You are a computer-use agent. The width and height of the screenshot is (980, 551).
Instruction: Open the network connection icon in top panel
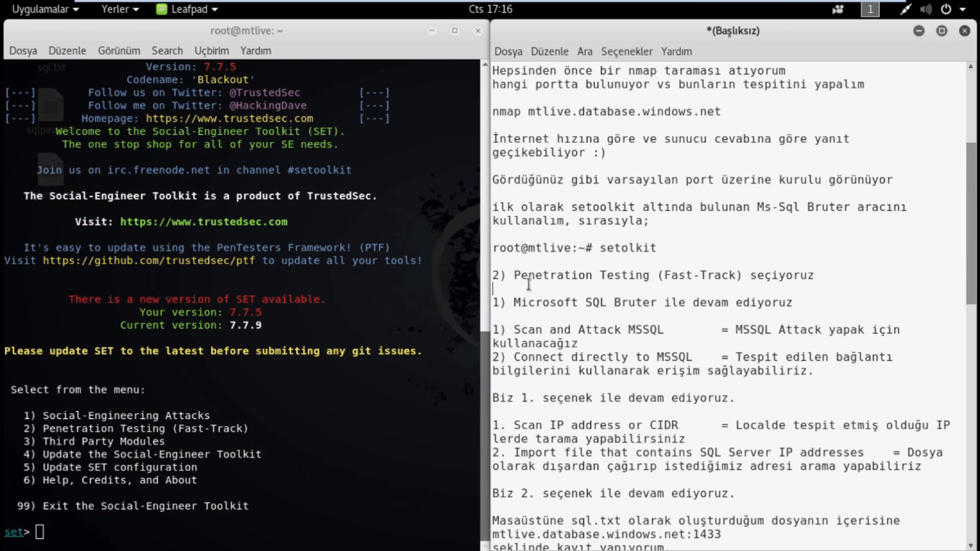pyautogui.click(x=906, y=9)
